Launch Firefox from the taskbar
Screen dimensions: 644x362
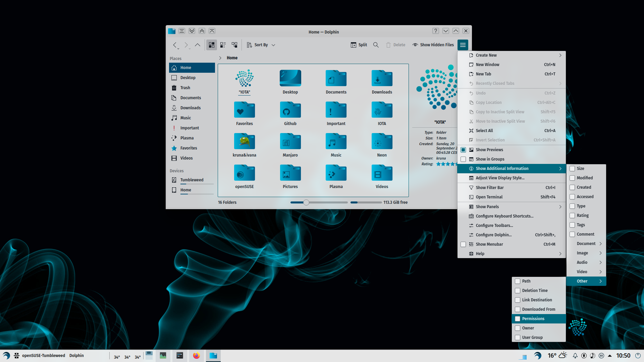196,356
